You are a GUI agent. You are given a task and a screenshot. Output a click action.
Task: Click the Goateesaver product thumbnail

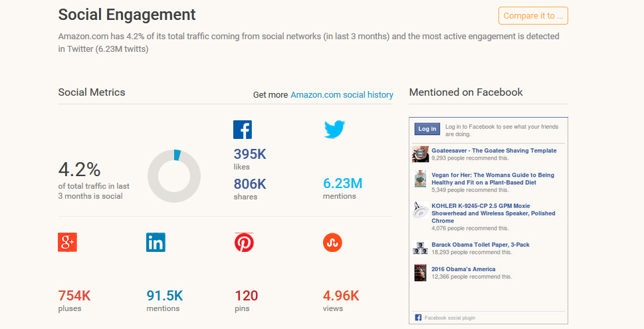[x=420, y=154]
